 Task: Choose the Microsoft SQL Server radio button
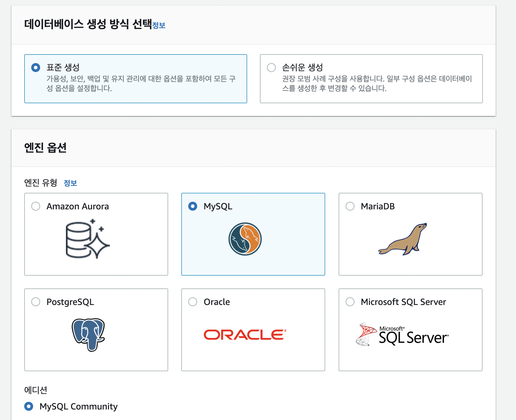350,302
